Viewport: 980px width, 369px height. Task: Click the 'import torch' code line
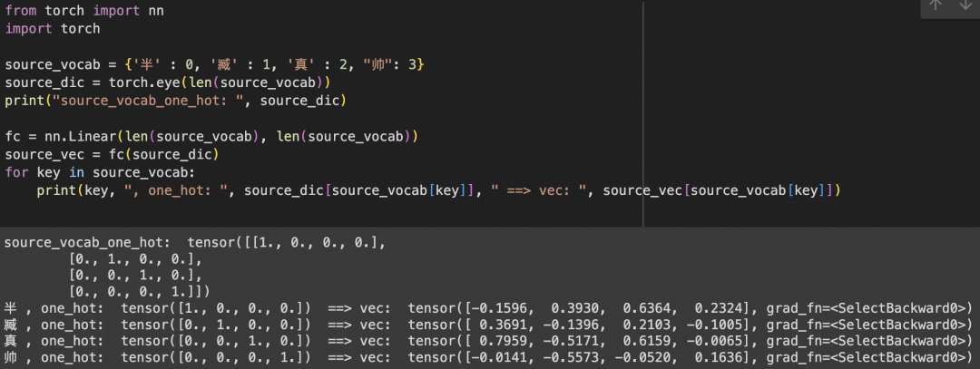pos(53,29)
